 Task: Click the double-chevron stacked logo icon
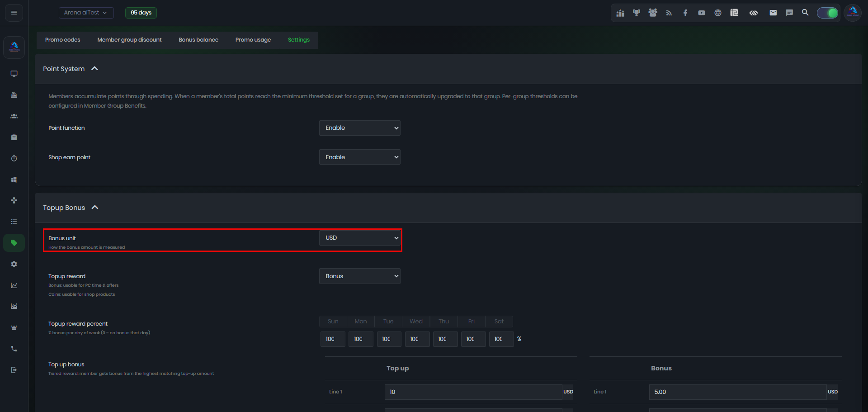coord(754,13)
